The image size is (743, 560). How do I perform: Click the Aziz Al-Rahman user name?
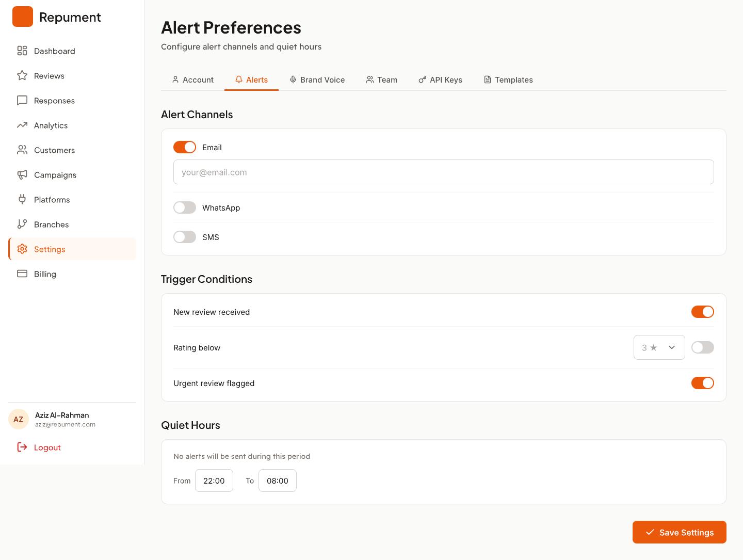point(62,415)
